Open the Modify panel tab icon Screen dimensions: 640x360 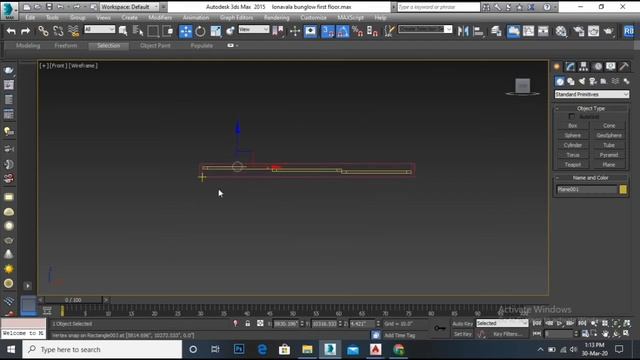[570, 67]
